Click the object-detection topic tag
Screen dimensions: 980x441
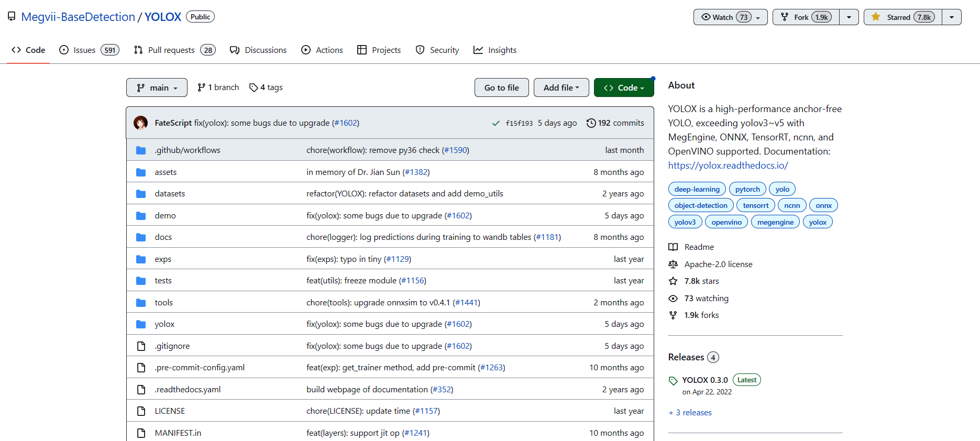tap(701, 205)
